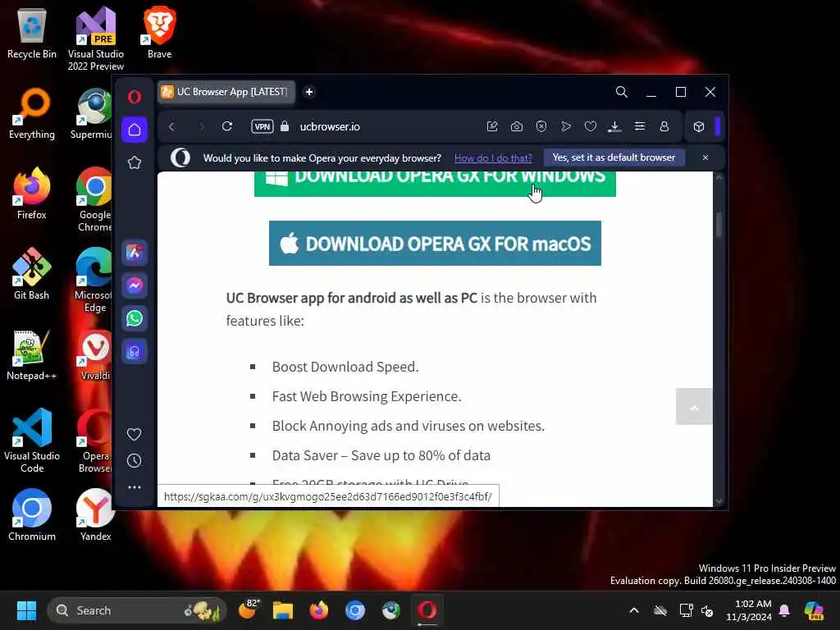Open File Explorer from taskbar
Image resolution: width=840 pixels, height=630 pixels.
(283, 610)
